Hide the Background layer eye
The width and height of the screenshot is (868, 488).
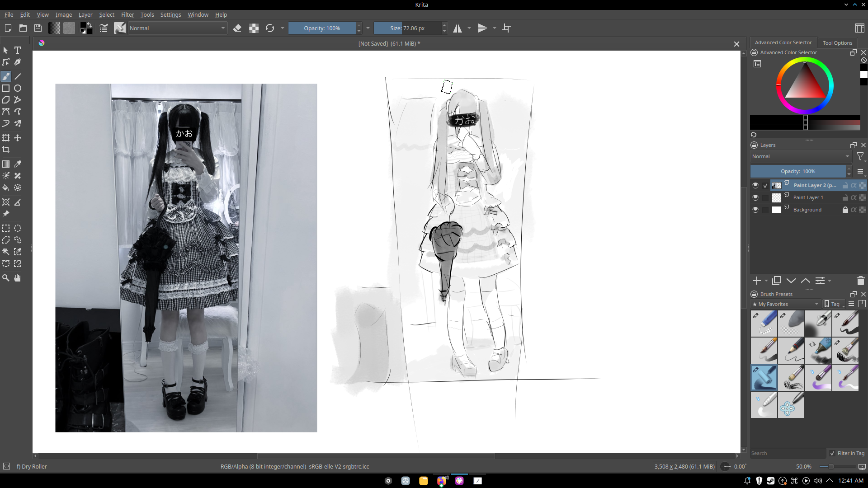(755, 210)
